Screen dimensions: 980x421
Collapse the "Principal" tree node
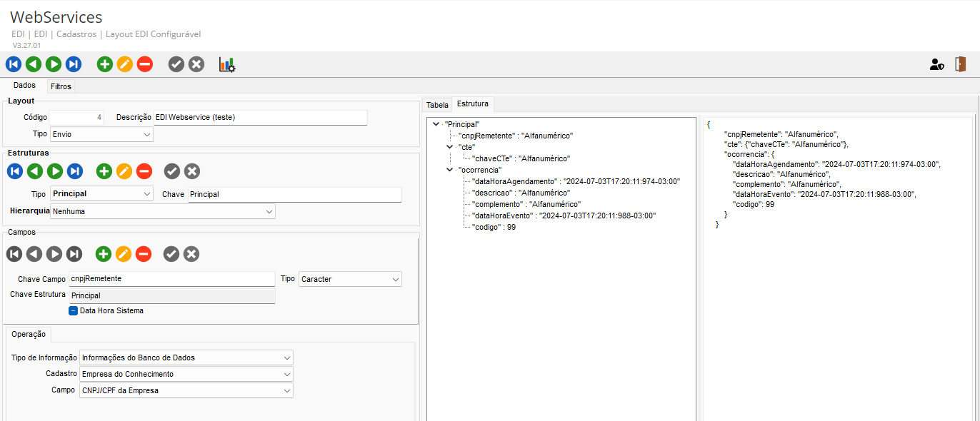[x=436, y=124]
